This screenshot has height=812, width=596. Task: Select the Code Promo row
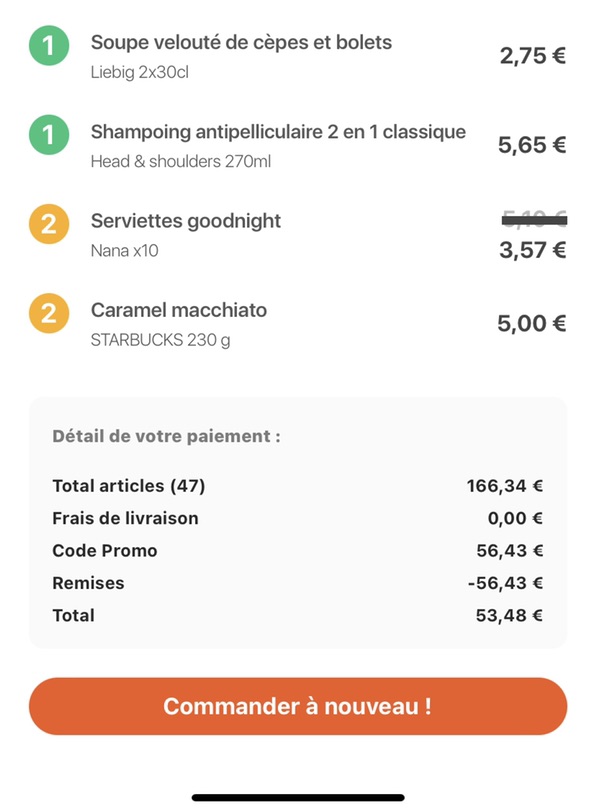point(298,550)
